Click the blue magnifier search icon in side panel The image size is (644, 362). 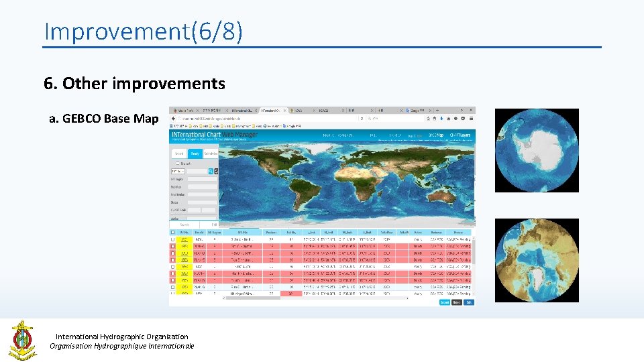point(211,171)
